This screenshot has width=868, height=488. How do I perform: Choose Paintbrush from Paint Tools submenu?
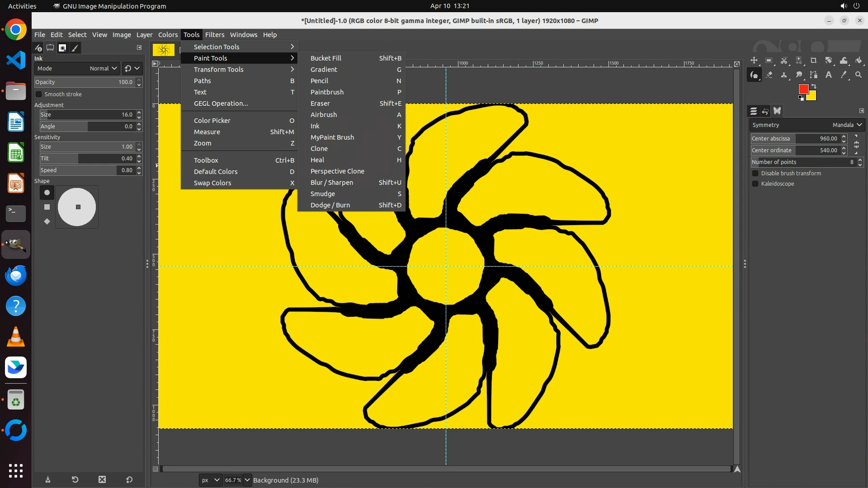coord(327,92)
